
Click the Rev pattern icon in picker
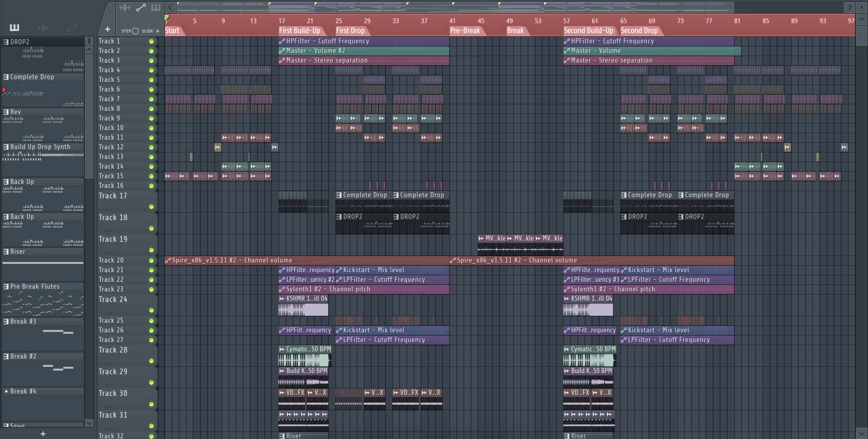6,112
